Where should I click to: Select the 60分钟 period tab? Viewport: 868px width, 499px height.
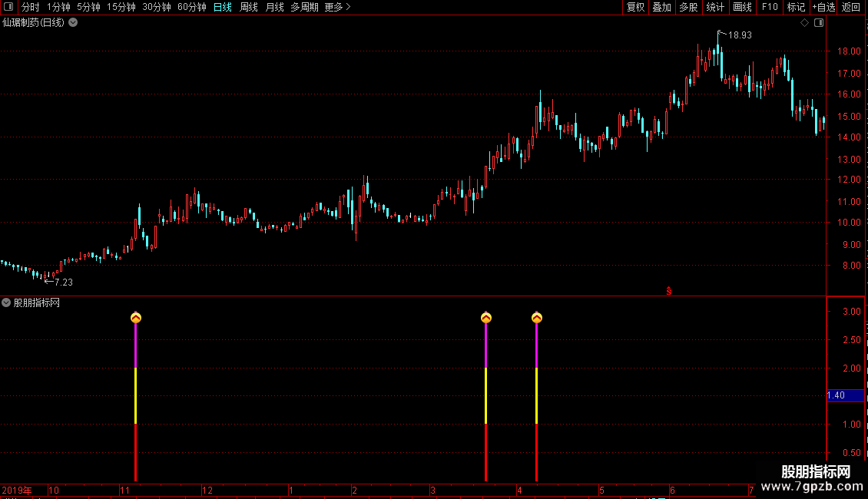point(191,7)
